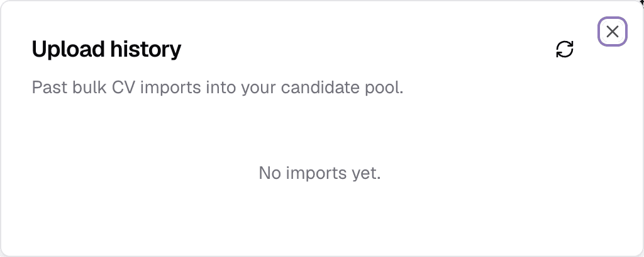Screen dimensions: 644x257
Task: Tap the reload icon beside the title
Action: click(x=565, y=49)
